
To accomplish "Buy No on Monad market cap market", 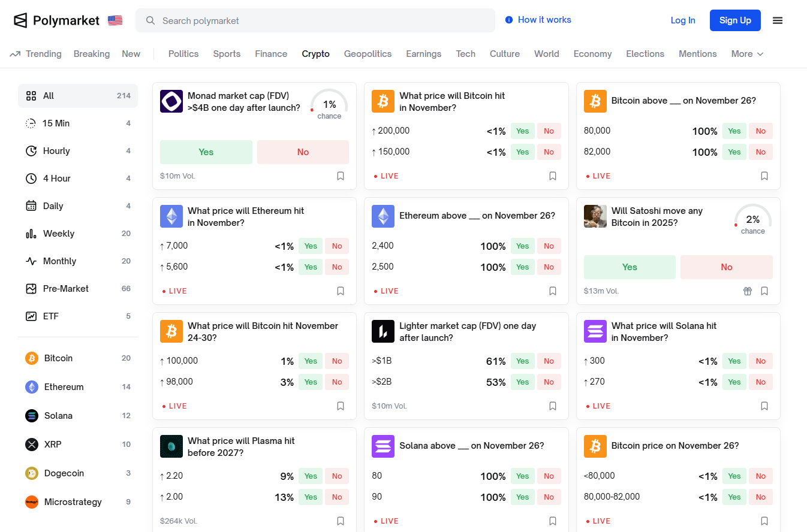I will tap(303, 152).
